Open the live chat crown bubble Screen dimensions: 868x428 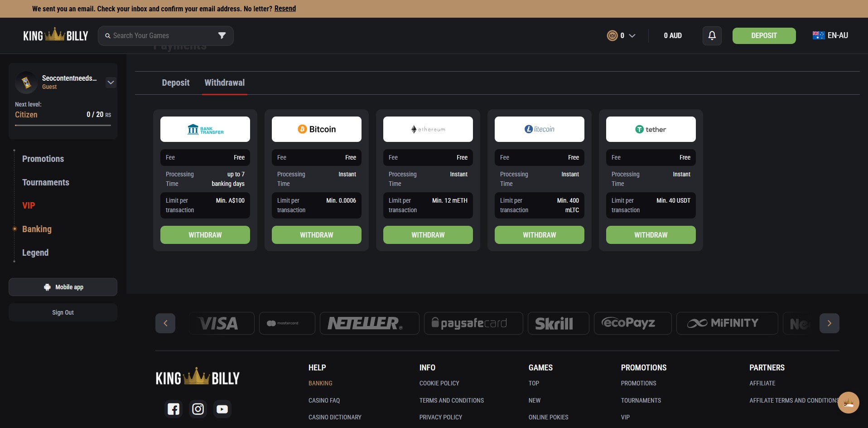pos(849,403)
